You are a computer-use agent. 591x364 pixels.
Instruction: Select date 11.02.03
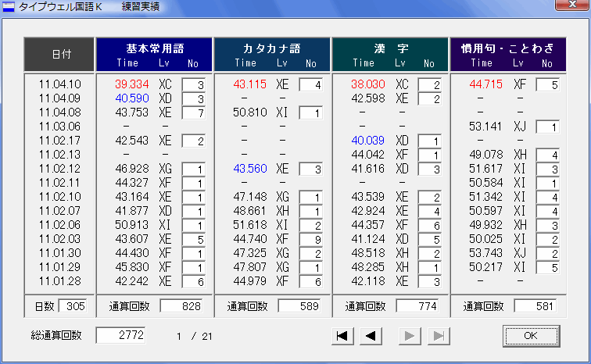point(59,239)
